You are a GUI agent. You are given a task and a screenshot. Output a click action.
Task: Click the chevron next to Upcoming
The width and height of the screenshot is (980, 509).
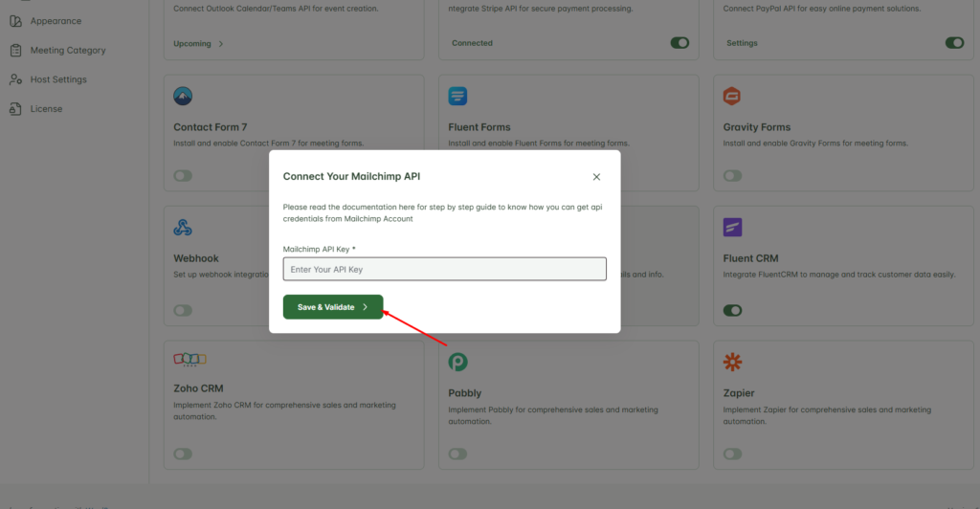[221, 44]
